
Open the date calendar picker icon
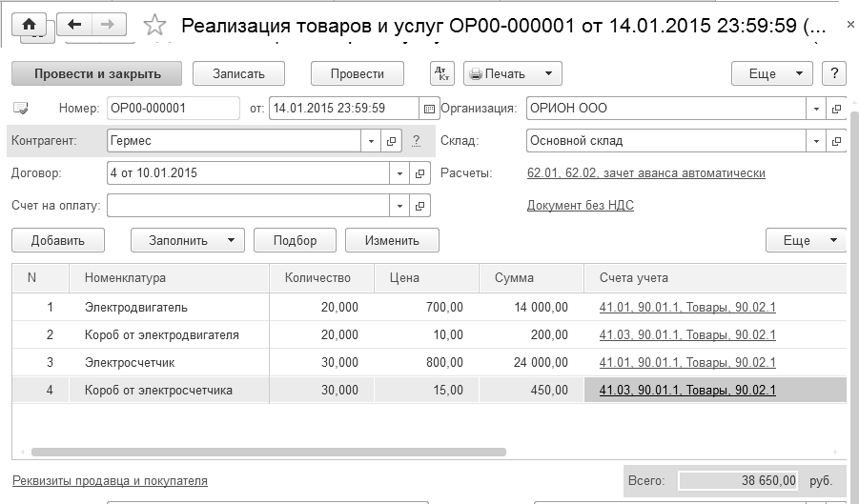point(429,109)
